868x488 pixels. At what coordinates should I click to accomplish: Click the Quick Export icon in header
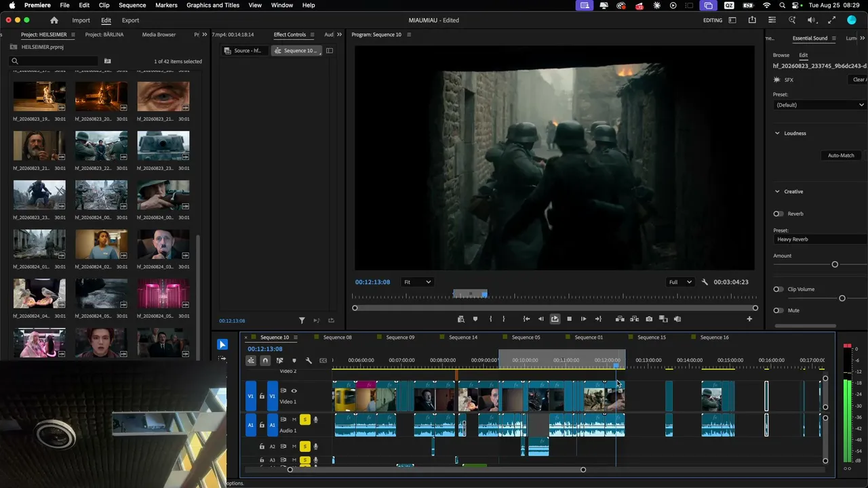tap(752, 20)
